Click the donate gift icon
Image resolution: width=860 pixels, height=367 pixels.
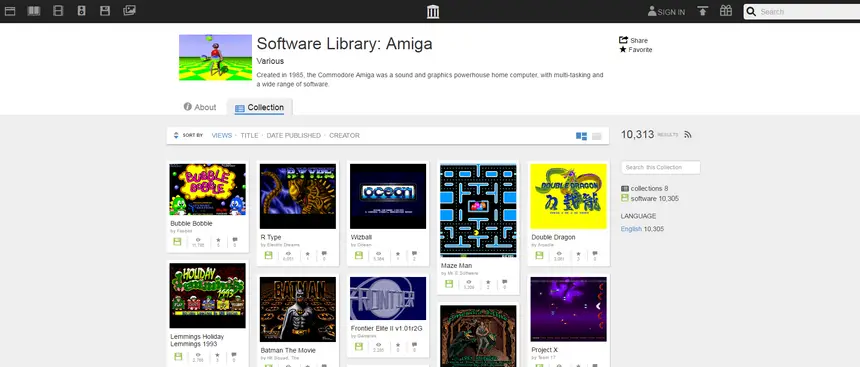click(726, 11)
